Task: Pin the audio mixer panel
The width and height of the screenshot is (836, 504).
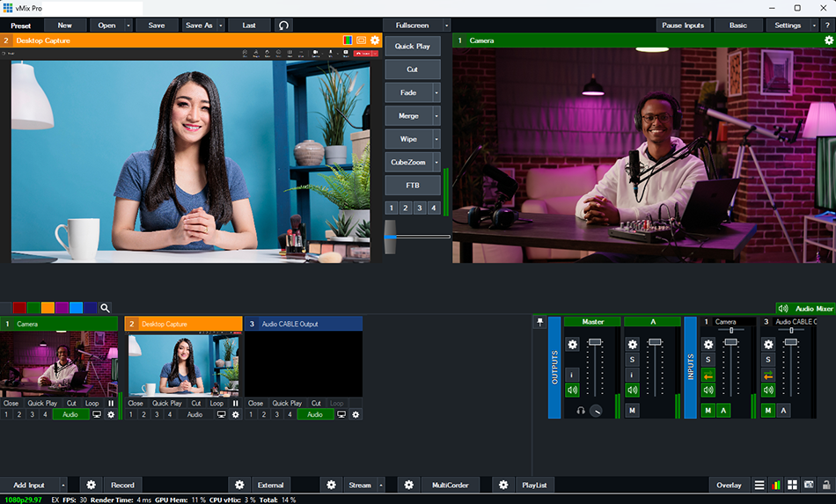Action: point(540,323)
